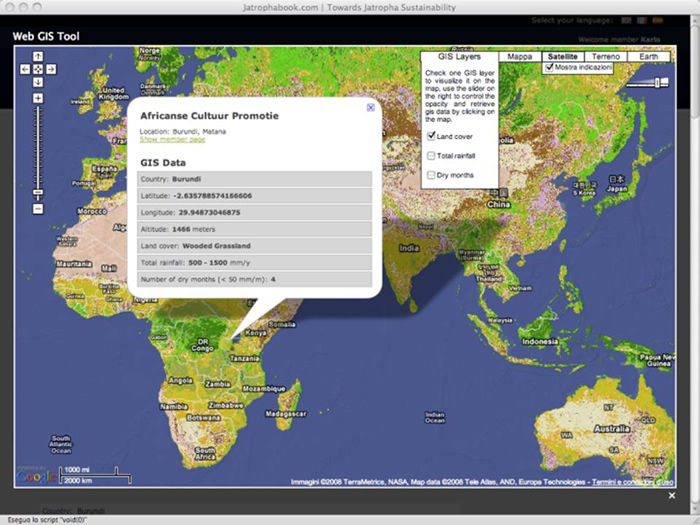Pan the map down with arrow button
This screenshot has width=700, height=525.
(38, 82)
